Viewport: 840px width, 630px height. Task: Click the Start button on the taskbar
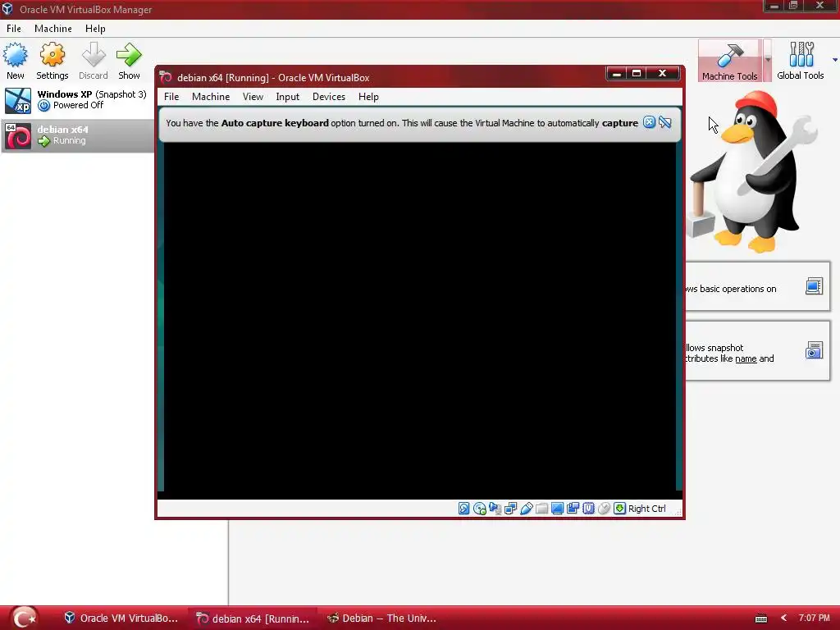click(x=24, y=619)
